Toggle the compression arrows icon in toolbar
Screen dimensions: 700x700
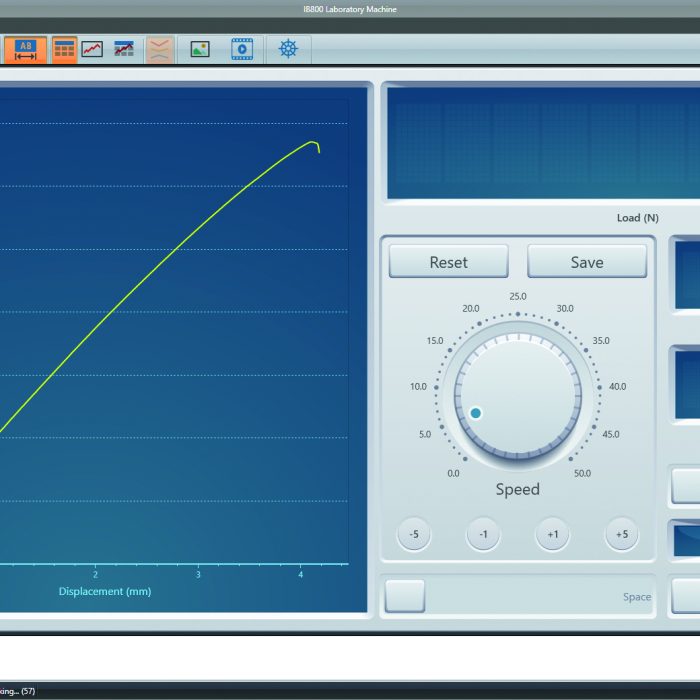tap(160, 49)
